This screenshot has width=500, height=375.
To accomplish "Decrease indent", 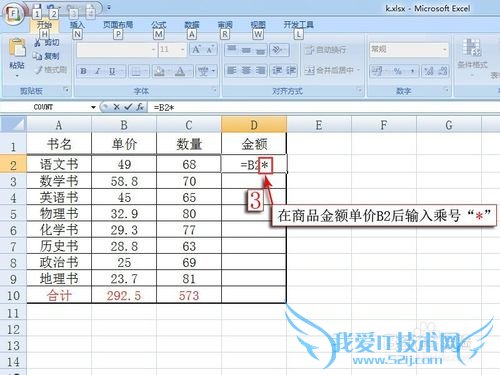I will click(277, 70).
